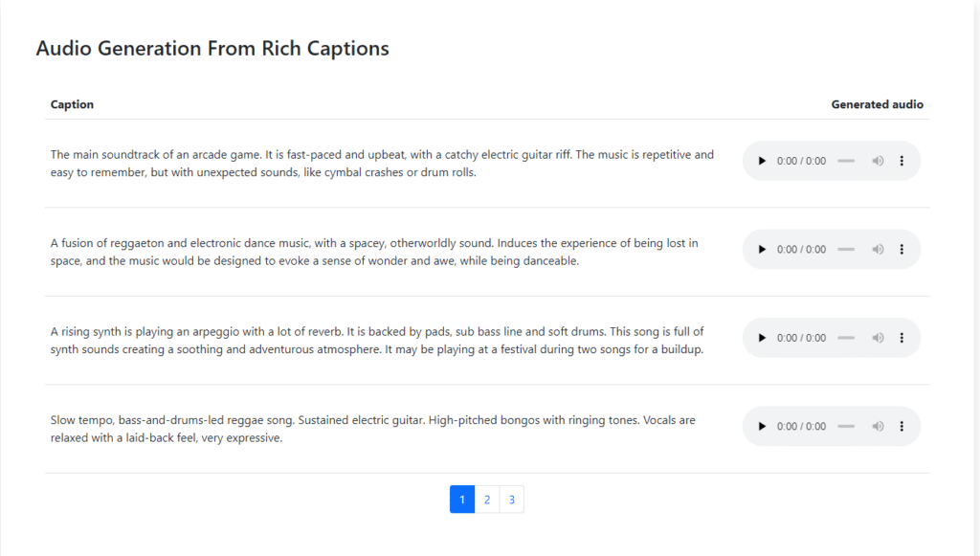Mute the arcade game soundtrack player
The width and height of the screenshot is (980, 556).
tap(879, 161)
